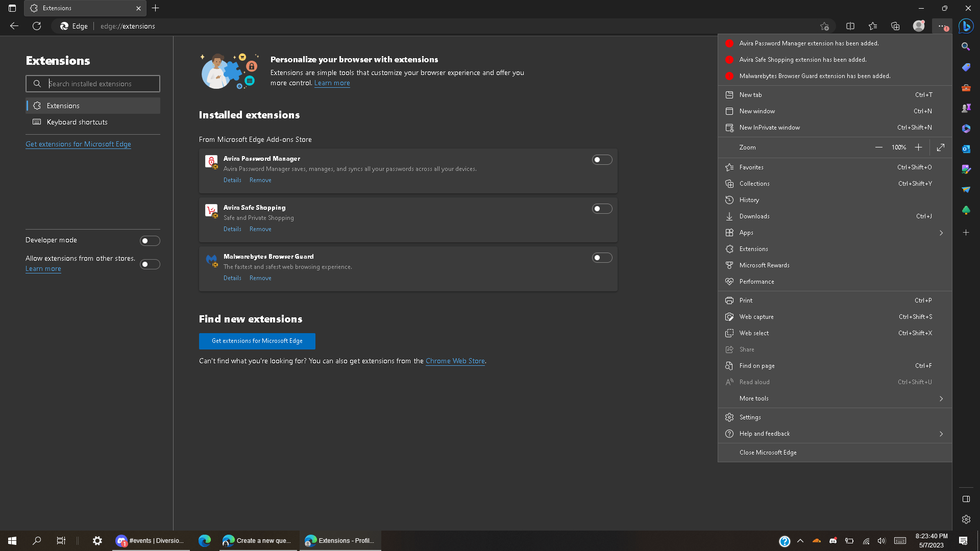980x551 pixels.
Task: Turn on Developer mode
Action: [x=150, y=241]
